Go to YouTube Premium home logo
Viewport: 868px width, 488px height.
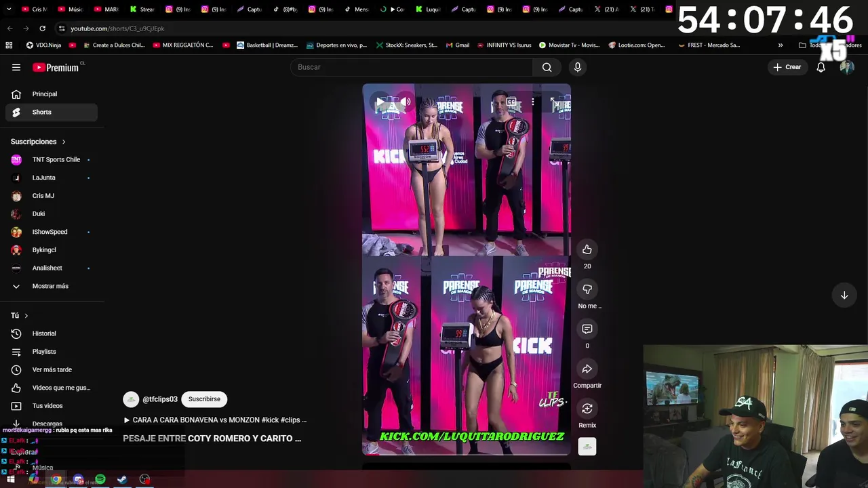click(56, 67)
